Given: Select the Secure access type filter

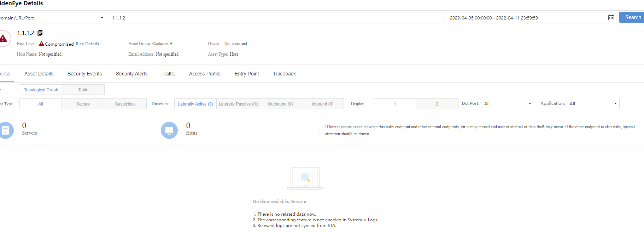Looking at the screenshot, I should [83, 104].
